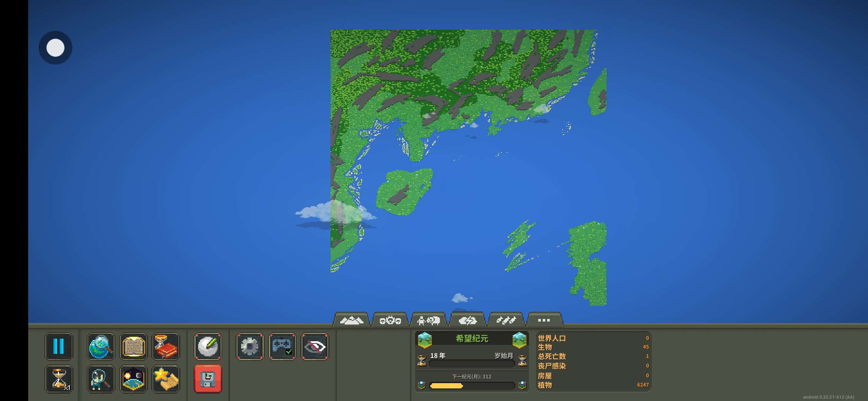This screenshot has width=868, height=401.
Task: Pause the world simulation
Action: [x=59, y=346]
